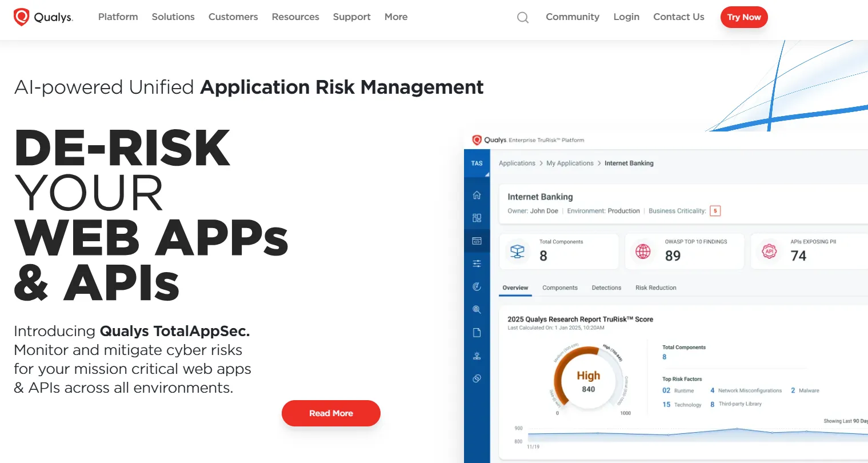Click the 8 Third-party Library risk factor
Screen dimensions: 868x463
(x=736, y=404)
